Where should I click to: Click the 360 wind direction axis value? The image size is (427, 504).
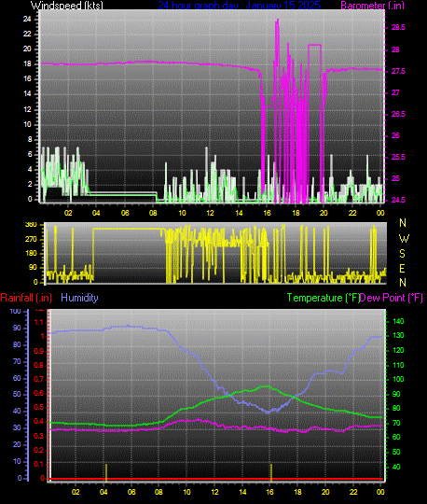(x=31, y=225)
